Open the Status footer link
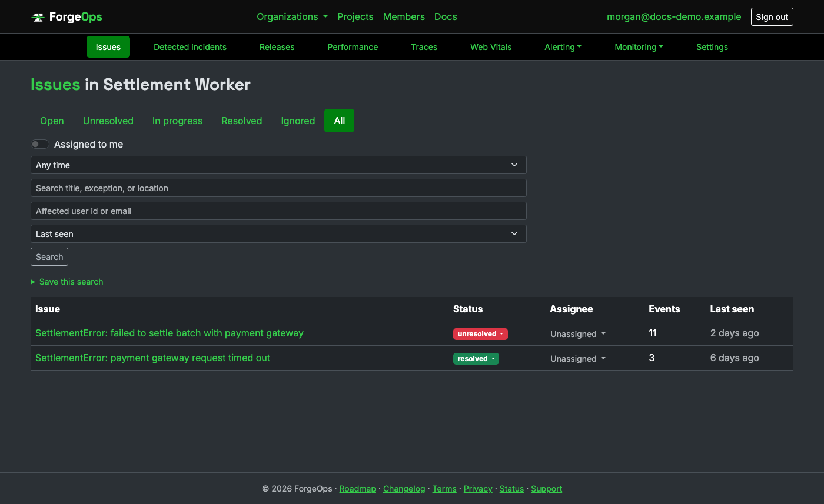This screenshot has height=504, width=824. pyautogui.click(x=511, y=489)
